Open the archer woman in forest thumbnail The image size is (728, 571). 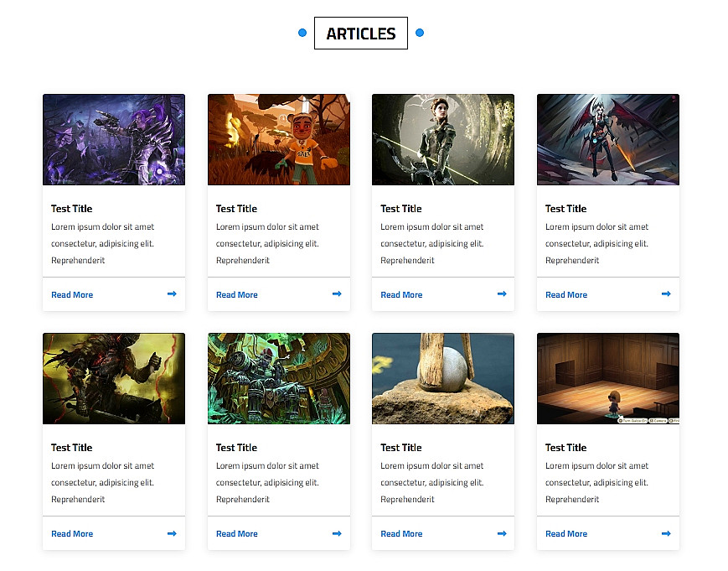pos(443,139)
